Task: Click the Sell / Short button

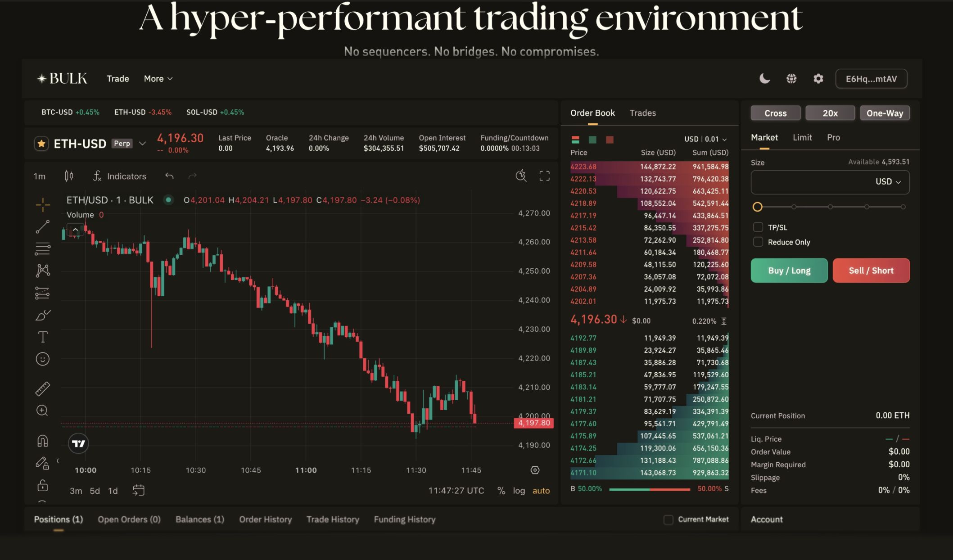Action: 871,270
